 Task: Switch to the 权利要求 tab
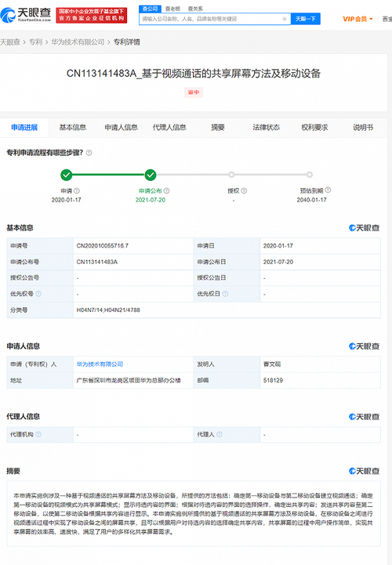click(314, 127)
